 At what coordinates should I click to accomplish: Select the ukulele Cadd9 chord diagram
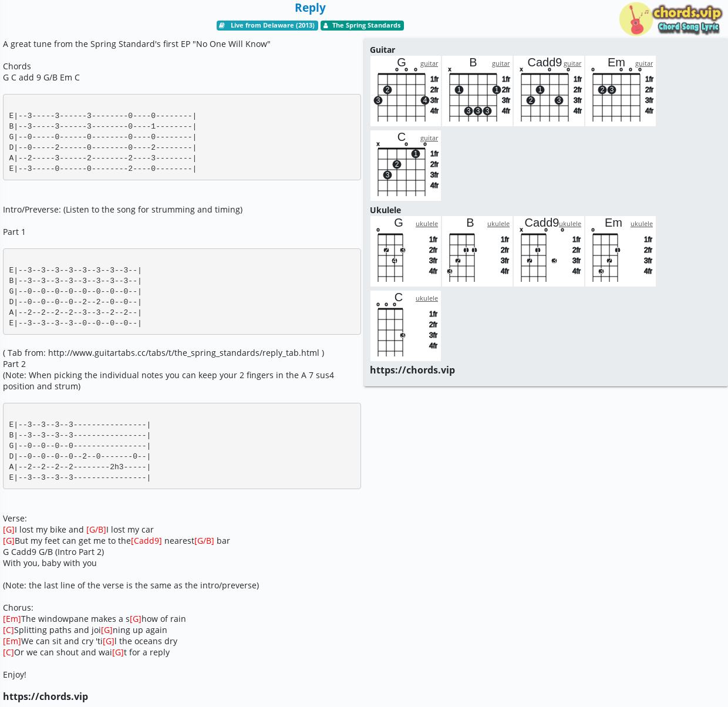(549, 251)
